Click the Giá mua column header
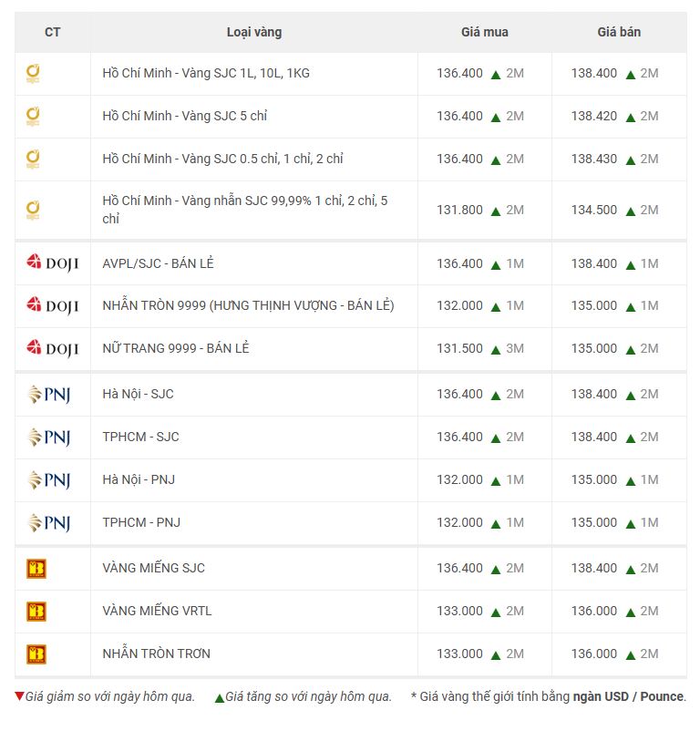Screen dimensions: 700x731 [484, 32]
